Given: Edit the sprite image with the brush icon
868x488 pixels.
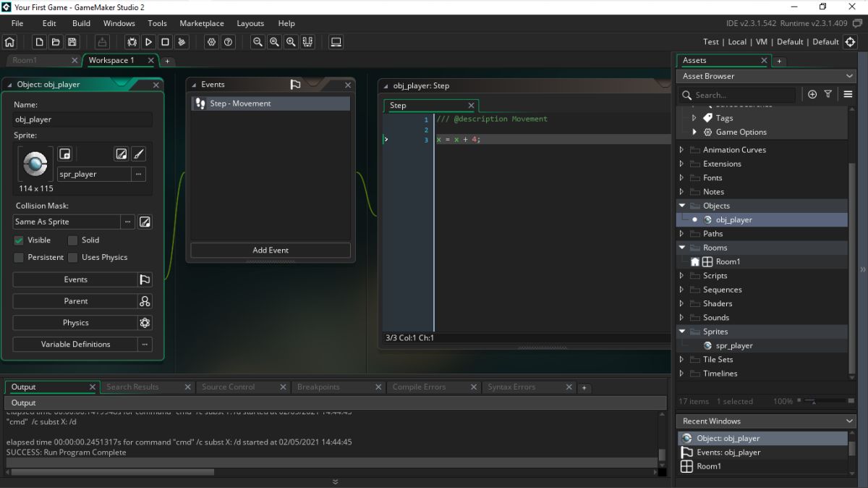Looking at the screenshot, I should (x=139, y=153).
